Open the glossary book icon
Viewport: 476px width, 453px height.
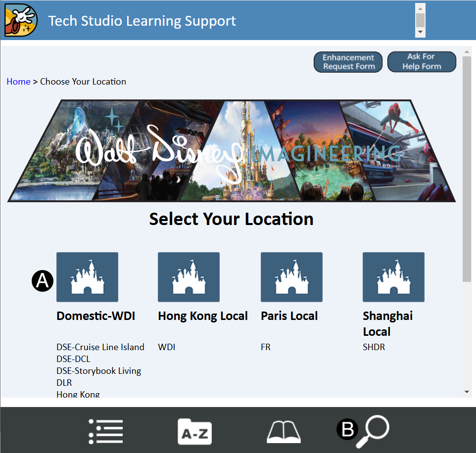pos(284,431)
